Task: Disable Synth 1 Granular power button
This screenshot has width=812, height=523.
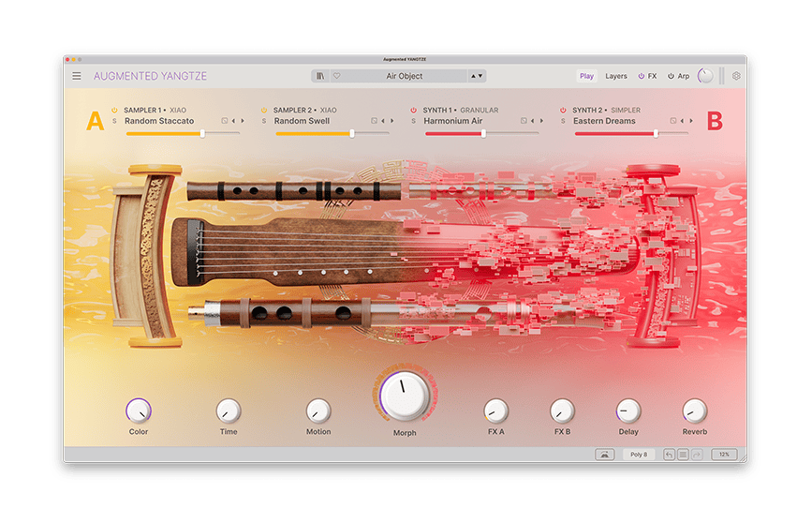Action: click(x=414, y=110)
